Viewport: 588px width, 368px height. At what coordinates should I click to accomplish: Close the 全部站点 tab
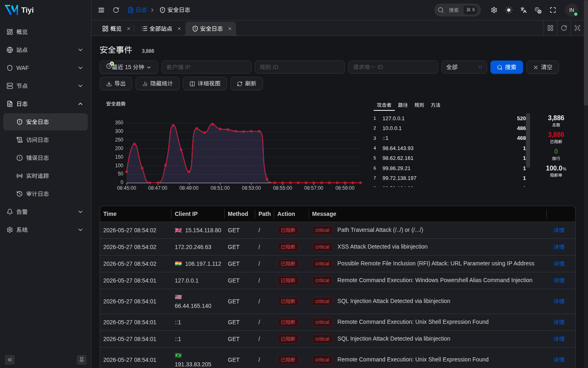coord(179,29)
